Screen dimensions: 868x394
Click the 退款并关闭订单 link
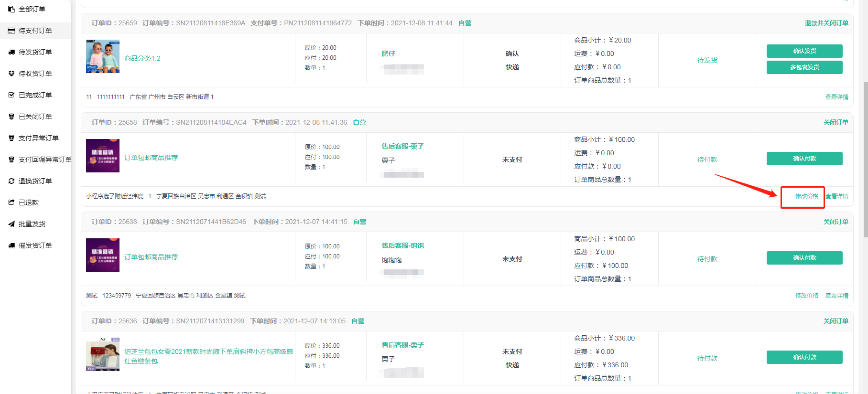click(826, 23)
